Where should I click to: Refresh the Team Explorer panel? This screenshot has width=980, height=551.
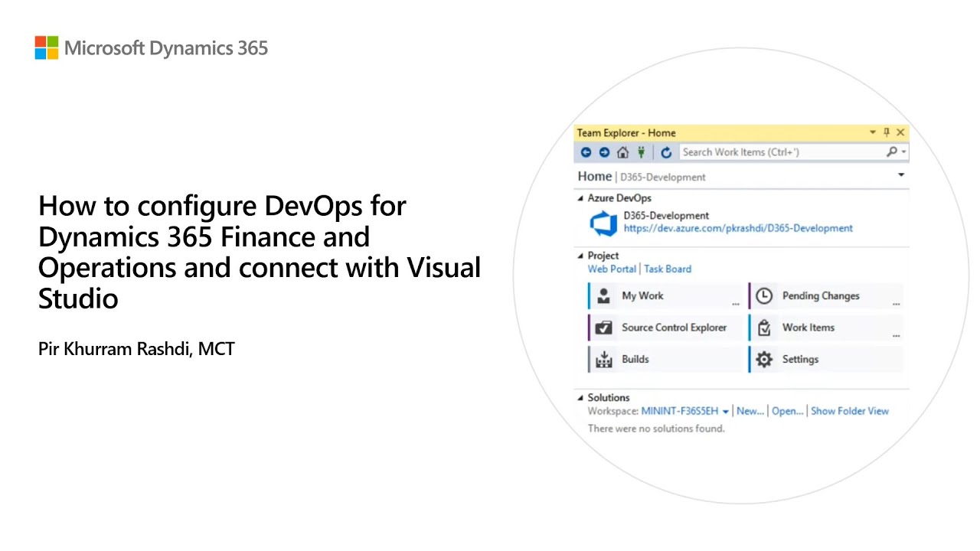pyautogui.click(x=666, y=152)
